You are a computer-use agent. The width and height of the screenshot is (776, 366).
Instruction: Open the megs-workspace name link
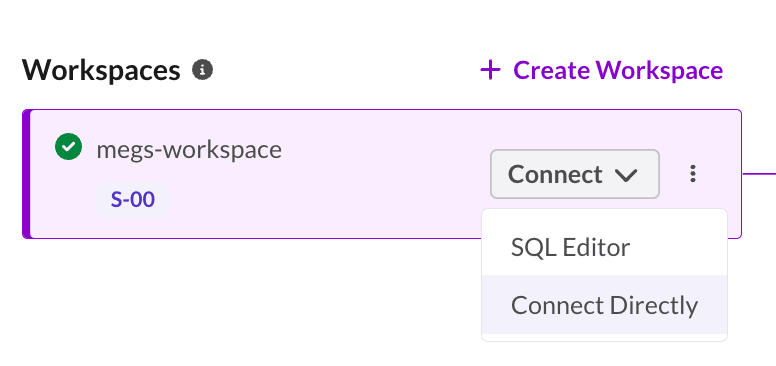[x=189, y=149]
